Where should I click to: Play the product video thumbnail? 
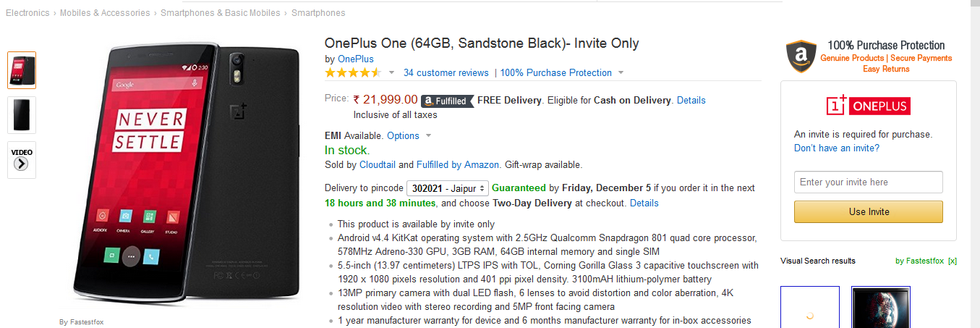[x=22, y=159]
